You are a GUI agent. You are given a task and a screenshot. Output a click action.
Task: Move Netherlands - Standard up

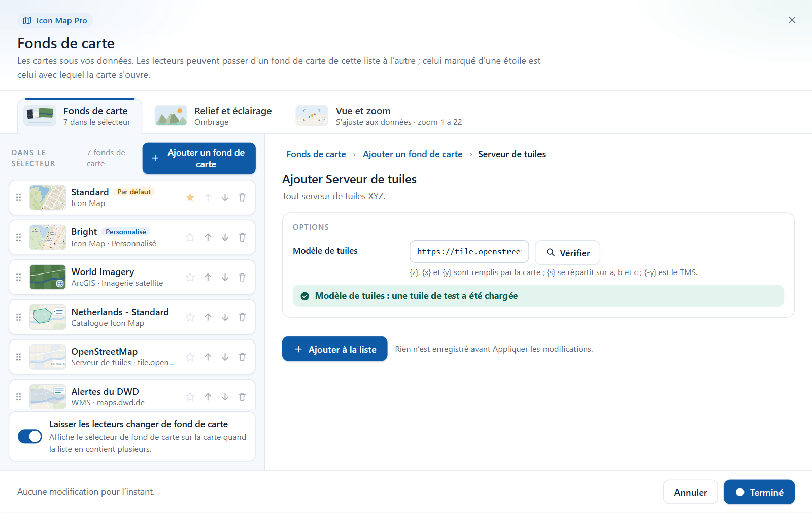pyautogui.click(x=208, y=317)
